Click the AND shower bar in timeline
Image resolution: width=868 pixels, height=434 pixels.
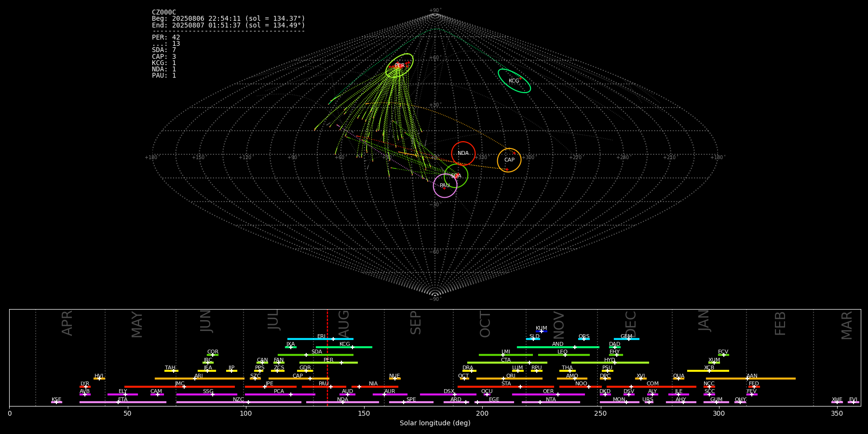click(558, 347)
